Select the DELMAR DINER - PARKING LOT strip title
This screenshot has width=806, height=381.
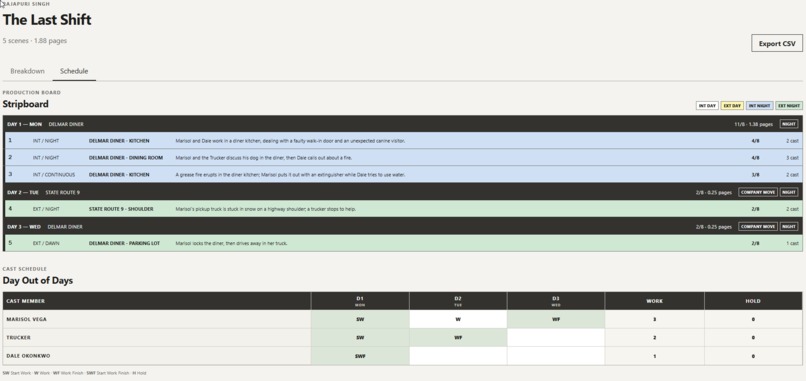tap(124, 243)
